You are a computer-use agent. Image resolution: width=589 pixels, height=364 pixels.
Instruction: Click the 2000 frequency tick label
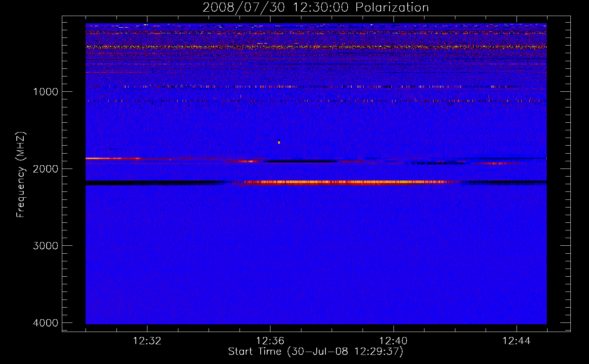tap(46, 169)
